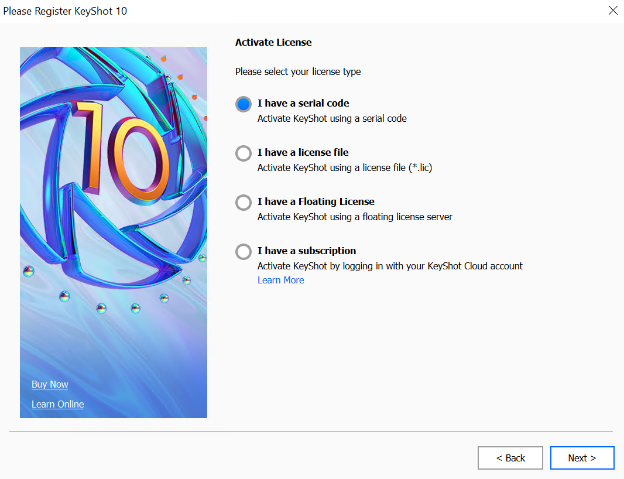
Task: Pick the subscription radio button
Action: pyautogui.click(x=243, y=251)
